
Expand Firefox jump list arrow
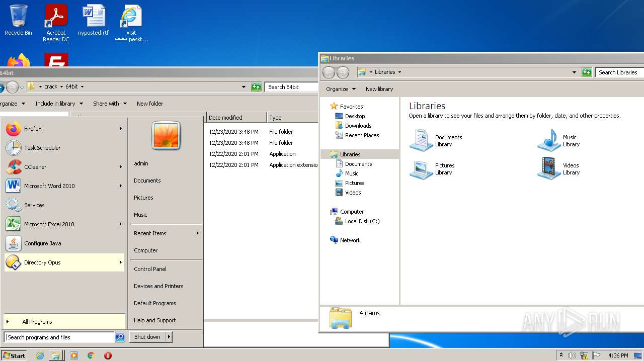[x=121, y=129]
